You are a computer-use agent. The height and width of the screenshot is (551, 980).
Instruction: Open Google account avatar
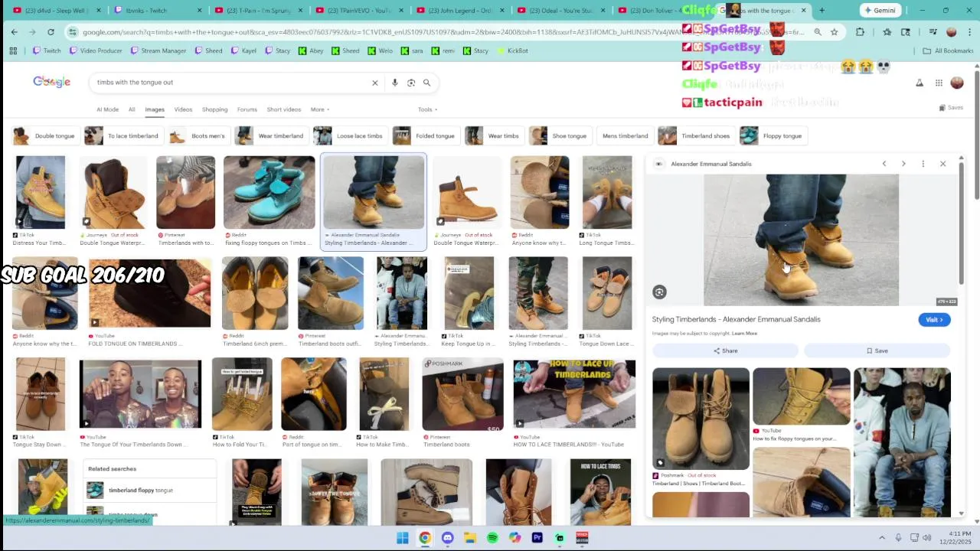point(957,83)
